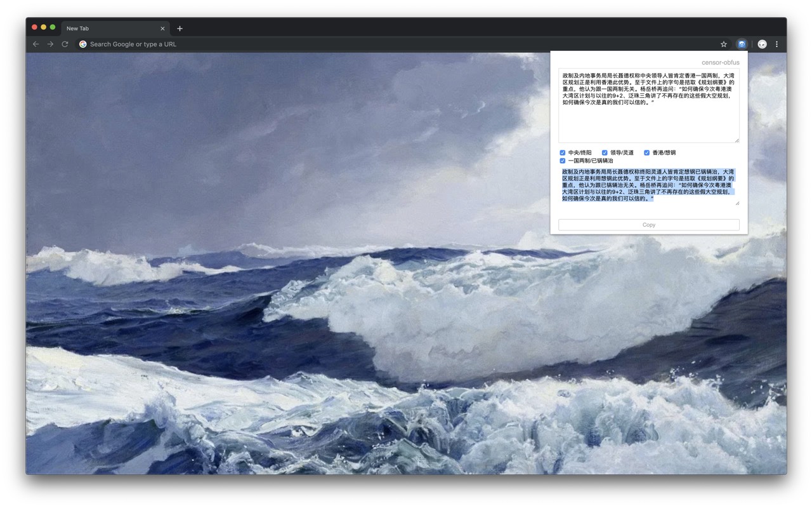Click the censor-obfus title text
The width and height of the screenshot is (812, 508).
pyautogui.click(x=721, y=63)
